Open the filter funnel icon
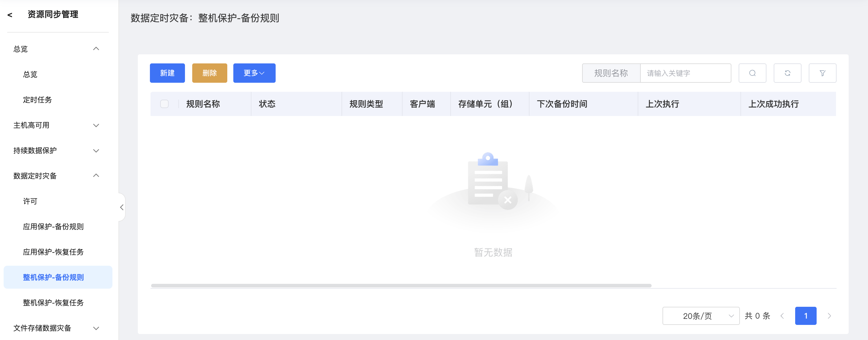 coord(822,73)
